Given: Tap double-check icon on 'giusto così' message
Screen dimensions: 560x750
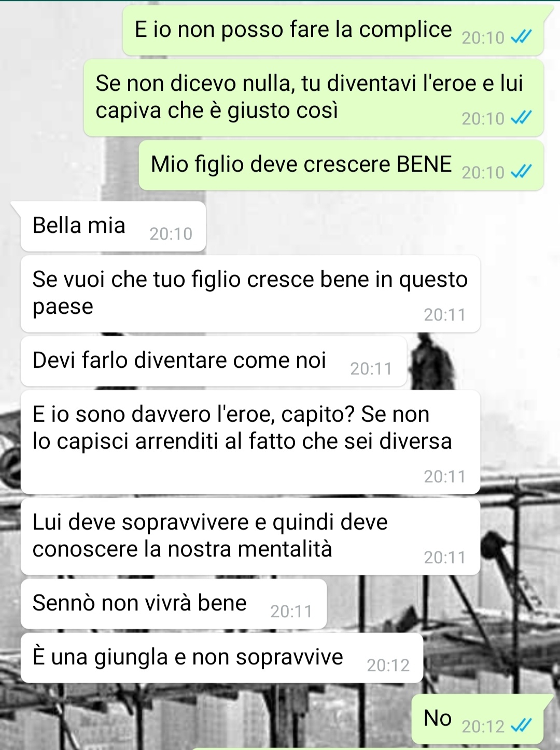Looking at the screenshot, I should pyautogui.click(x=521, y=118).
